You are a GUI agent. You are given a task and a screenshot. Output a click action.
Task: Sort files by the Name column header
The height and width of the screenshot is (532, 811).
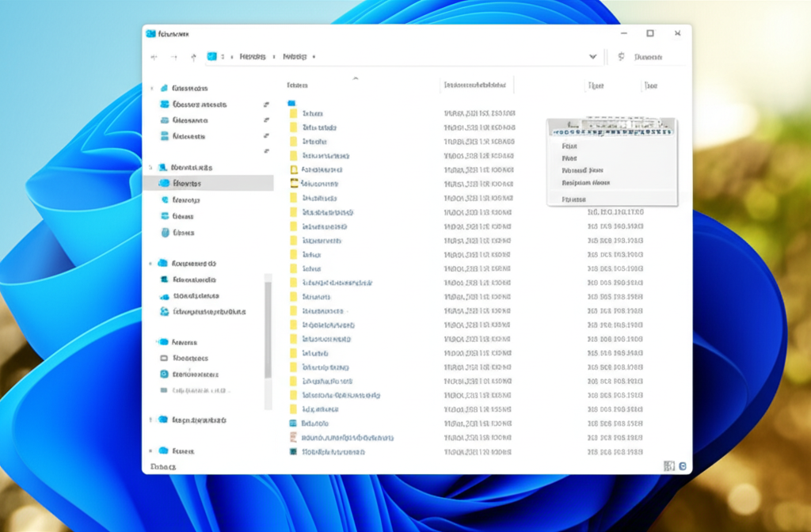point(298,85)
